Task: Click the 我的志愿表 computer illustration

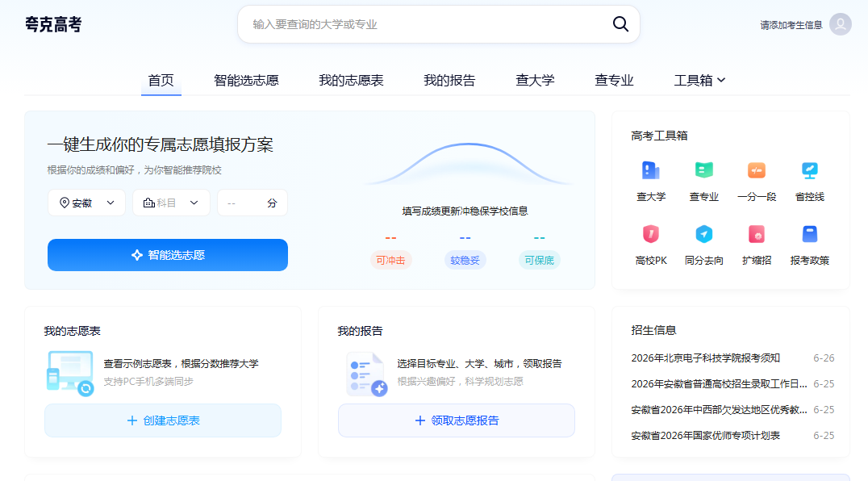Action: (70, 373)
